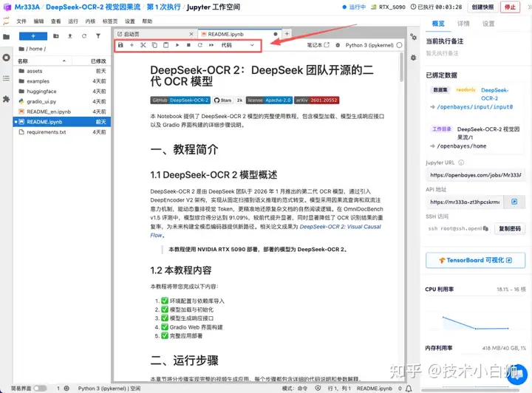Click the debugger bug icon in the toolbar

pyautogui.click(x=338, y=45)
